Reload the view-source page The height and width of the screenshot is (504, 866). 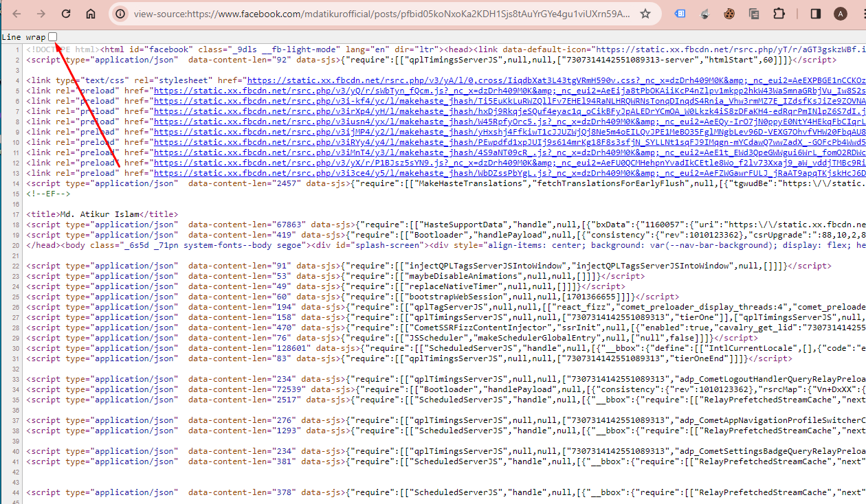point(66,14)
